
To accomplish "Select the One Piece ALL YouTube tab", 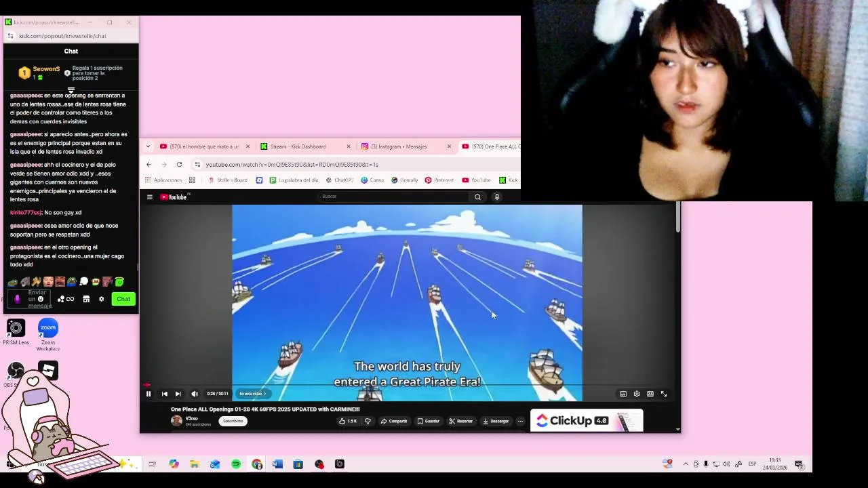I will 490,146.
